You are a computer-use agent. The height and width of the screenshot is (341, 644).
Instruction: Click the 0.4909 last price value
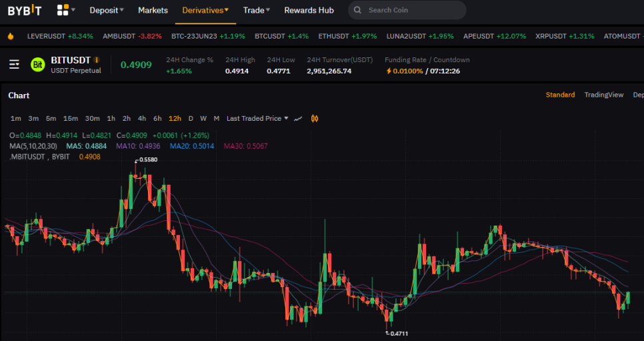click(136, 65)
